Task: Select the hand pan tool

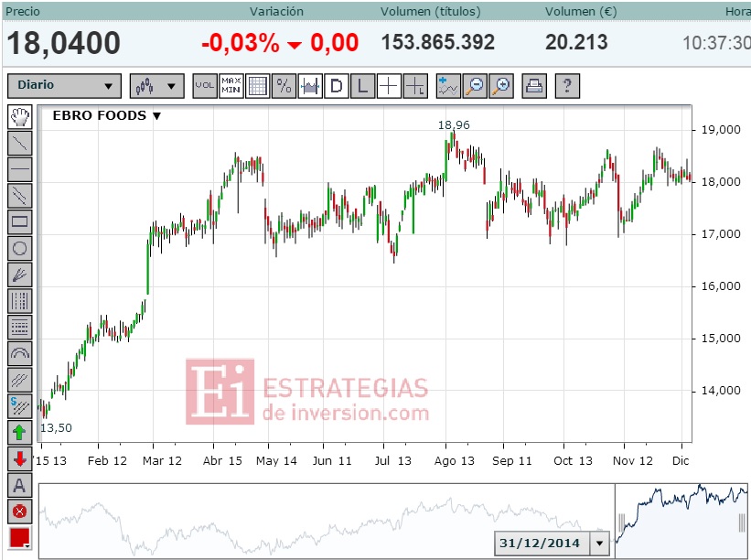Action: pos(19,116)
